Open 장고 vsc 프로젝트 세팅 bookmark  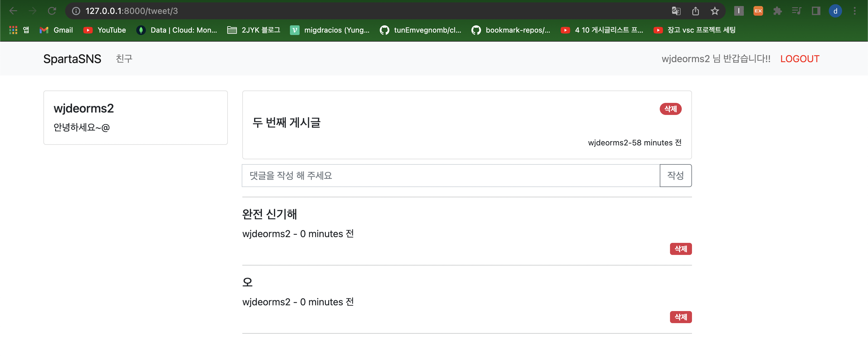tap(694, 30)
